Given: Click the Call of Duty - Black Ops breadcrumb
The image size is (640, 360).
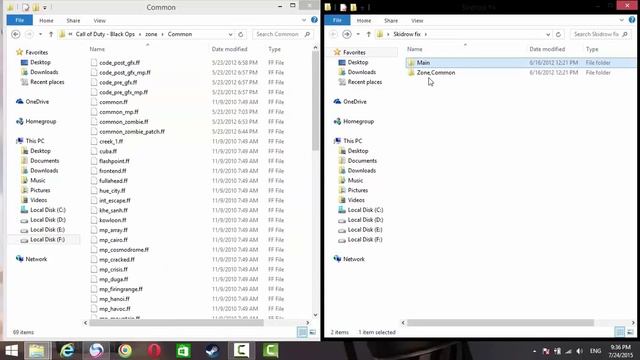Looking at the screenshot, I should (105, 34).
